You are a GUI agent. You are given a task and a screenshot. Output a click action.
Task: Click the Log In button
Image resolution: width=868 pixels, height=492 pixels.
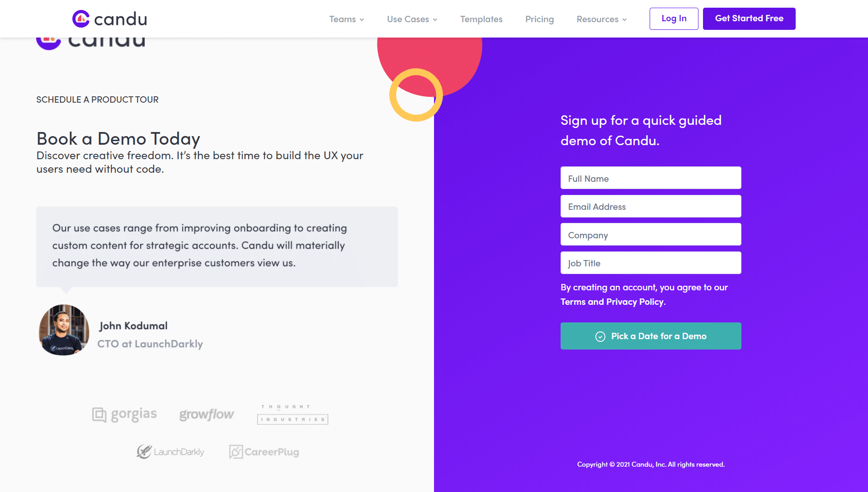point(674,19)
